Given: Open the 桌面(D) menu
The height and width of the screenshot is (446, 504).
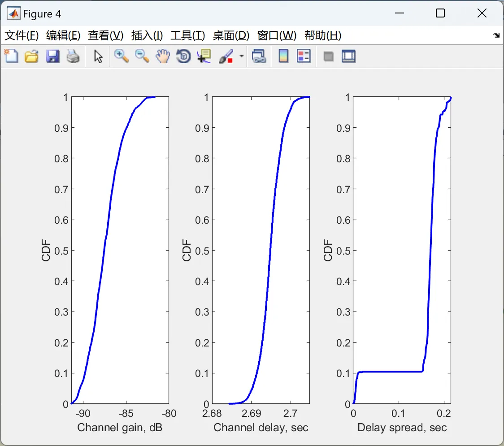Looking at the screenshot, I should (231, 35).
